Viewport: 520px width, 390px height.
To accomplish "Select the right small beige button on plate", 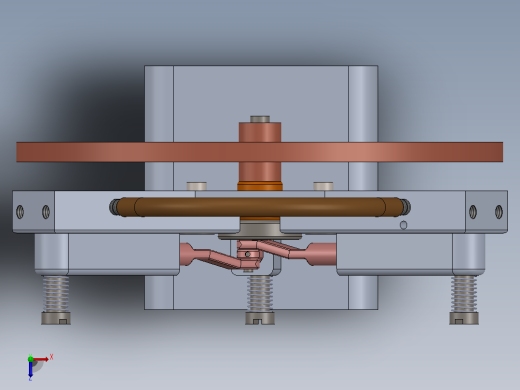I will pyautogui.click(x=323, y=186).
